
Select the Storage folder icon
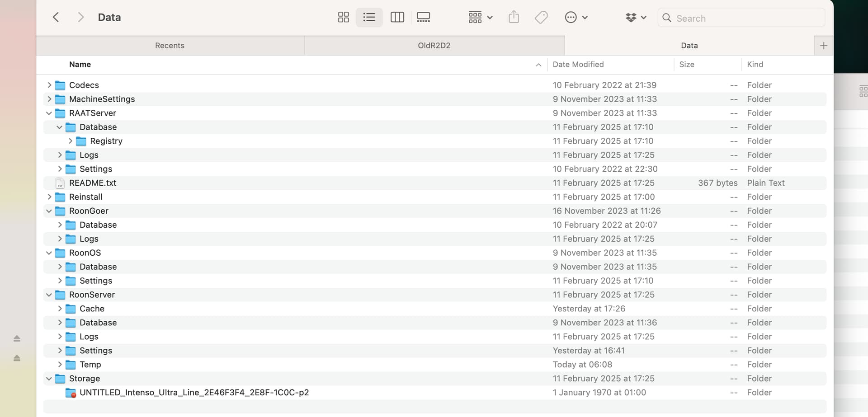60,379
